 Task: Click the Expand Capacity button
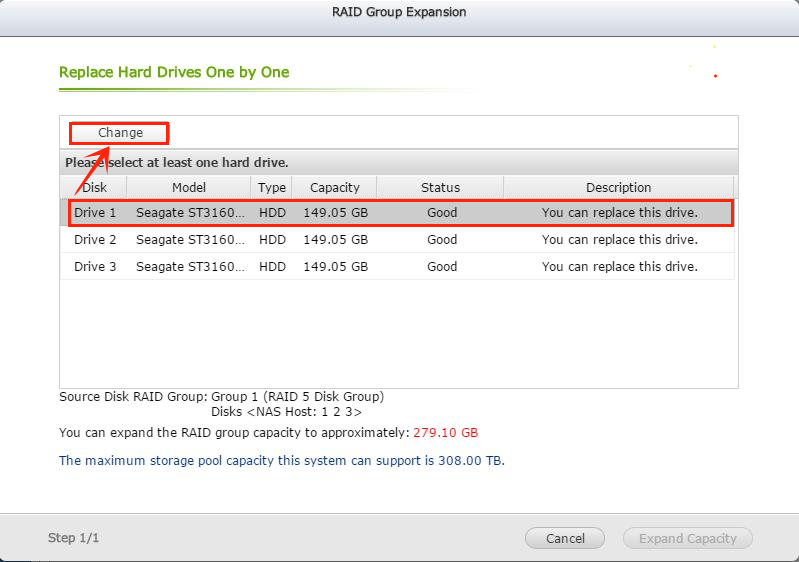coord(687,538)
